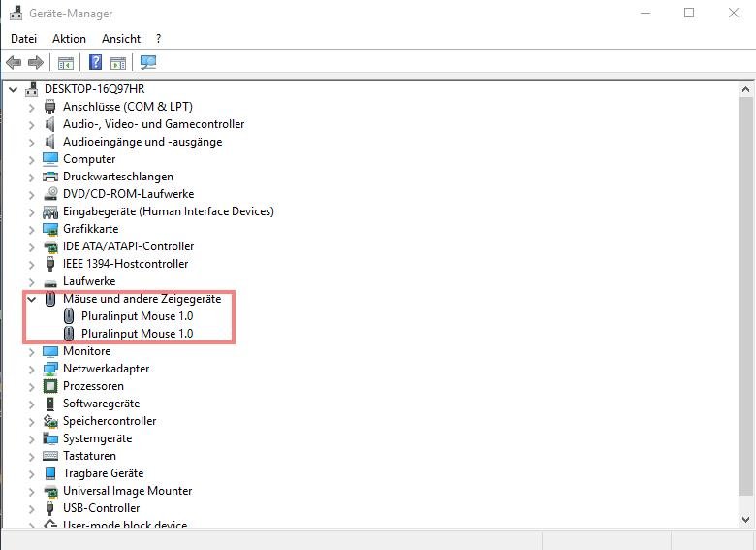Screen dimensions: 756x550
Task: Click the Netzwerkadapter network icon
Action: 50,369
